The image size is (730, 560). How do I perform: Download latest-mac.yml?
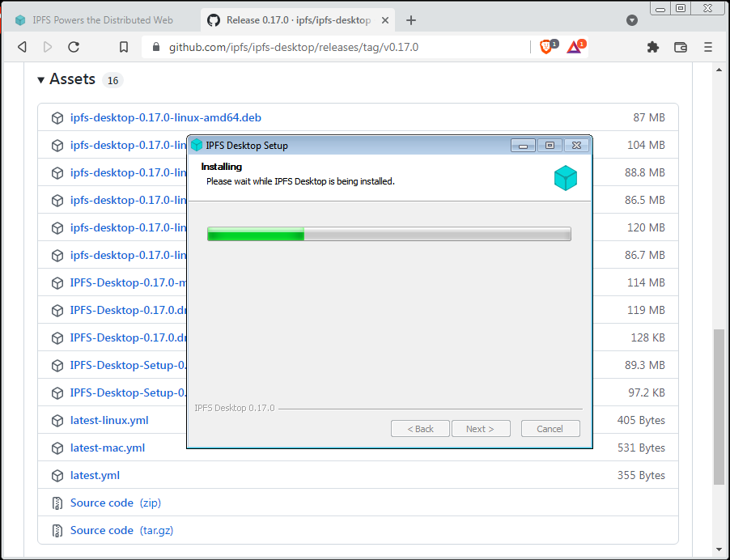tap(108, 448)
